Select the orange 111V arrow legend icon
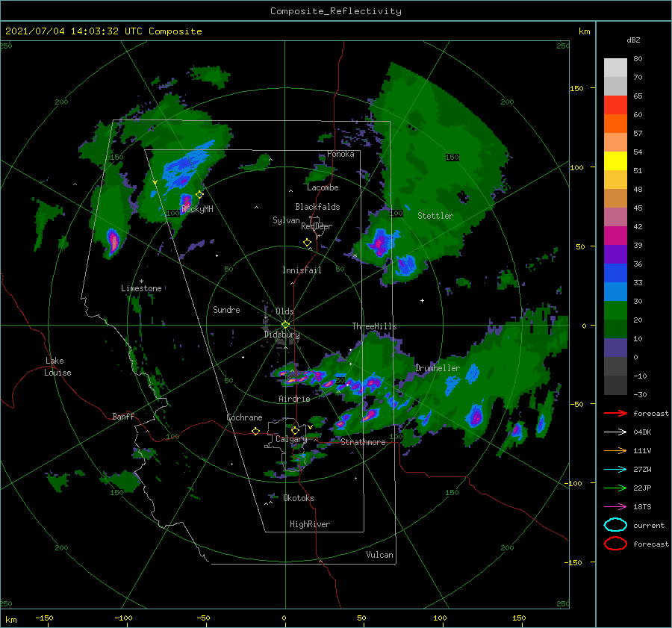 (615, 450)
